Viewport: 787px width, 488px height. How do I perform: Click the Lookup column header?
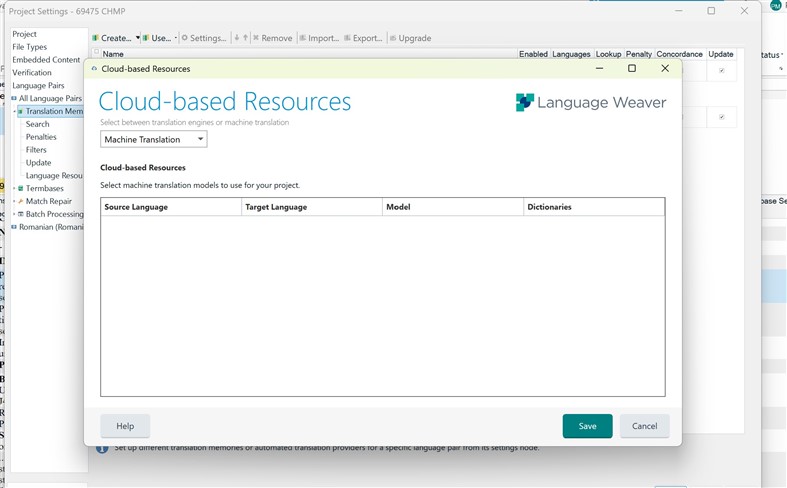pyautogui.click(x=608, y=54)
